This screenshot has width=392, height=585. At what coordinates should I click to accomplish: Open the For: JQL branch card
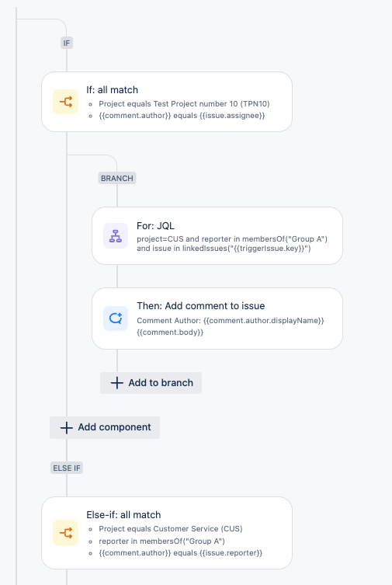click(217, 236)
